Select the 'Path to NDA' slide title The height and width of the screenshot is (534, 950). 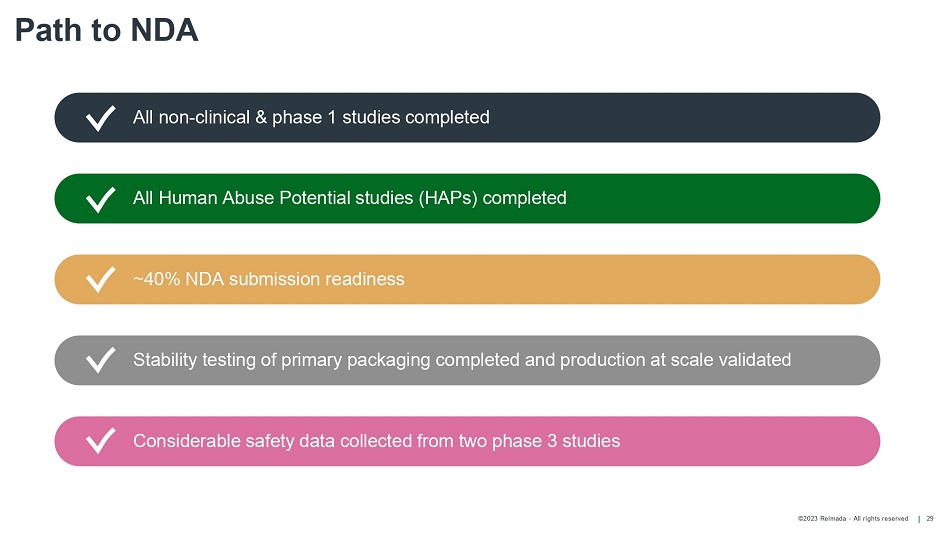tap(106, 31)
